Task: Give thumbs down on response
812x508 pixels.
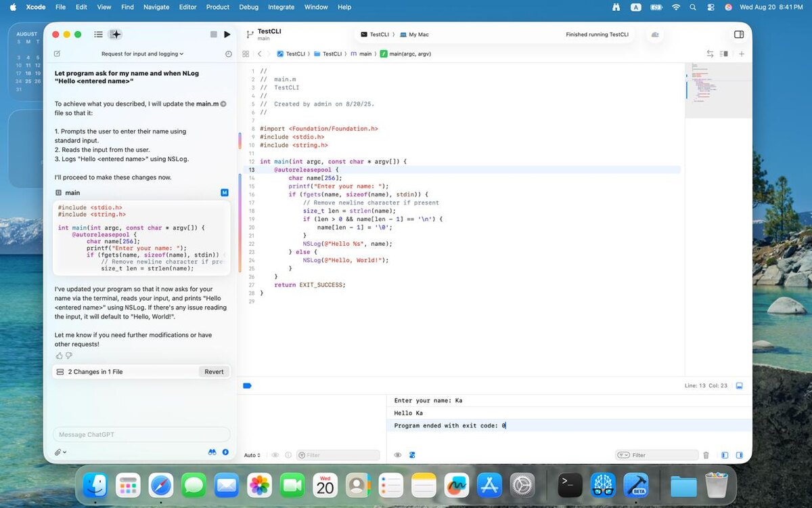Action: pos(68,356)
